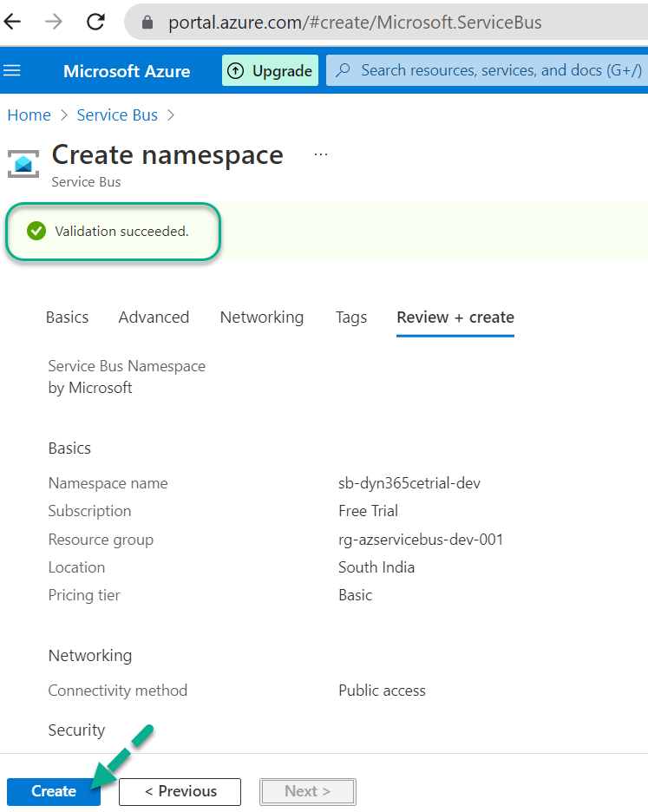This screenshot has height=812, width=648.
Task: Click the Service Bus namespace icon
Action: tap(23, 163)
